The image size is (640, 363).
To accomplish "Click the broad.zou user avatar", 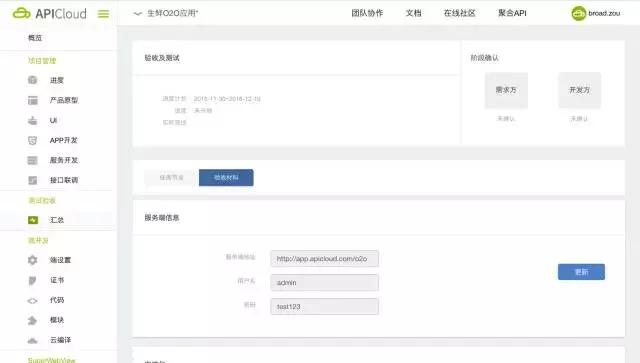I will point(578,13).
